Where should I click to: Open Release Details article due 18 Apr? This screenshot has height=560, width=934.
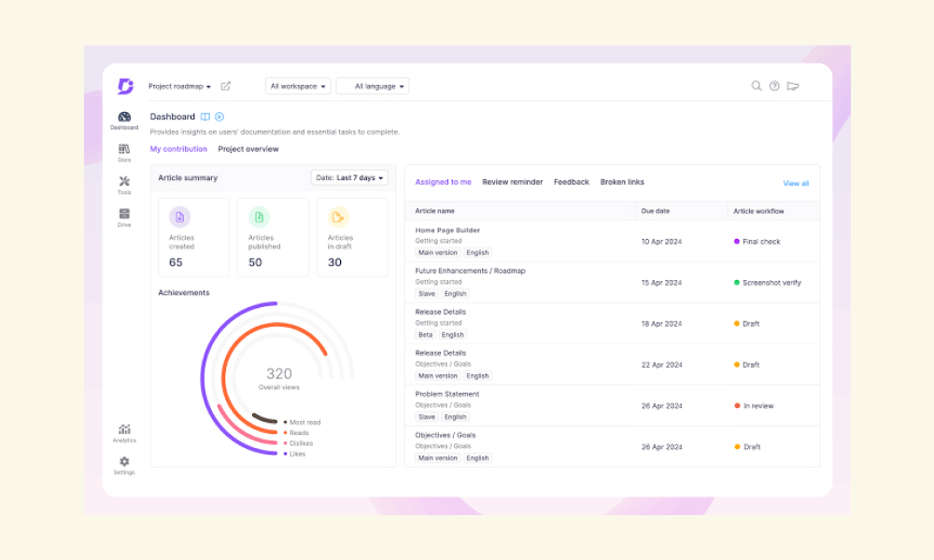coord(440,312)
